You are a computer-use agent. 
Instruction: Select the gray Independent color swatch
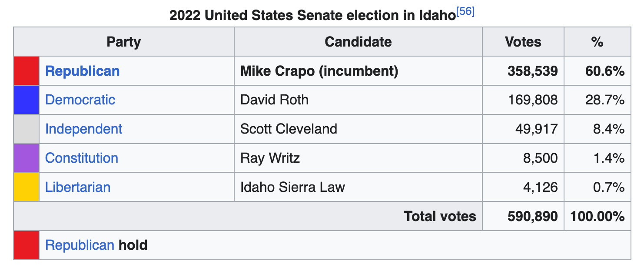(27, 129)
